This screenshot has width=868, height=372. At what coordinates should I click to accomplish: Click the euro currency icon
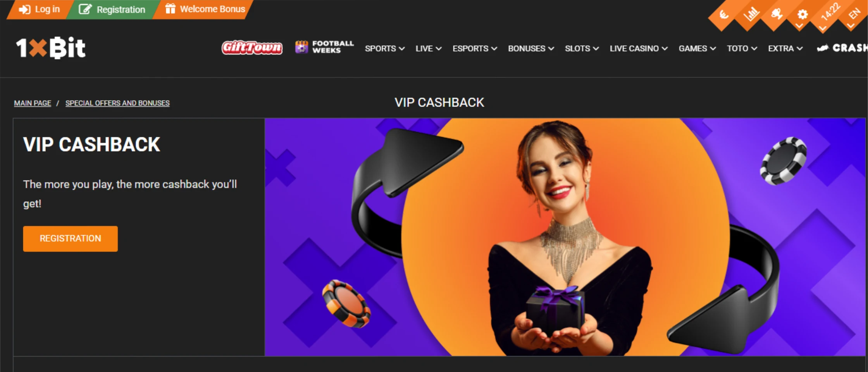point(723,15)
